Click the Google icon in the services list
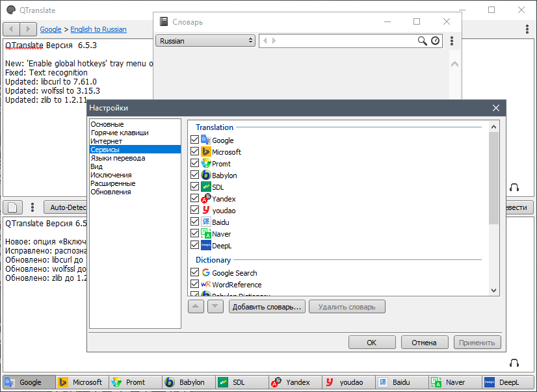This screenshot has width=537, height=392. tap(206, 140)
